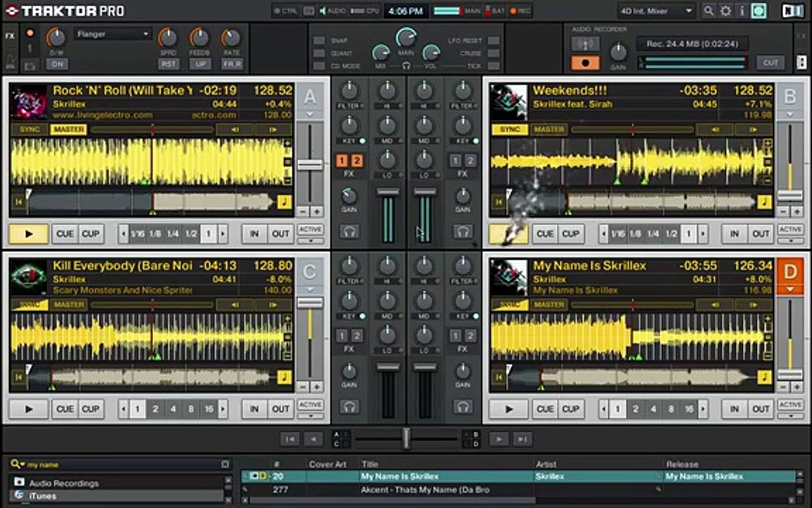
Task: Toggle headphone cue for Deck D
Action: point(463,407)
